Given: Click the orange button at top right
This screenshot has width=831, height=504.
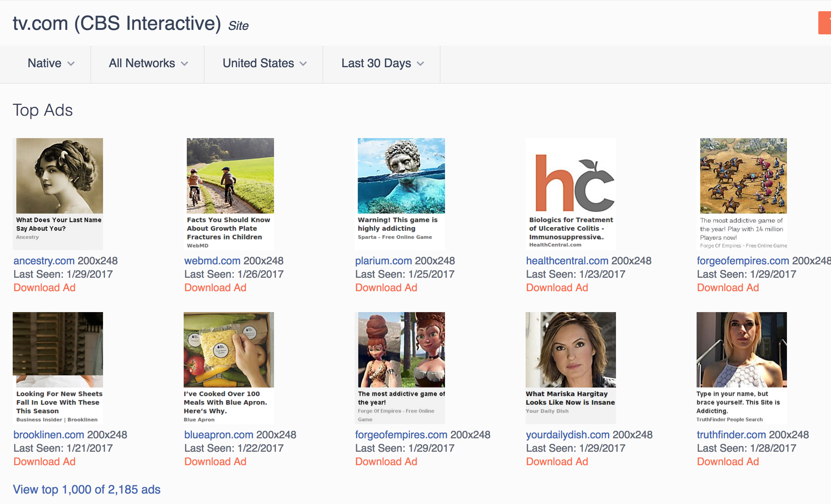Looking at the screenshot, I should 825,23.
